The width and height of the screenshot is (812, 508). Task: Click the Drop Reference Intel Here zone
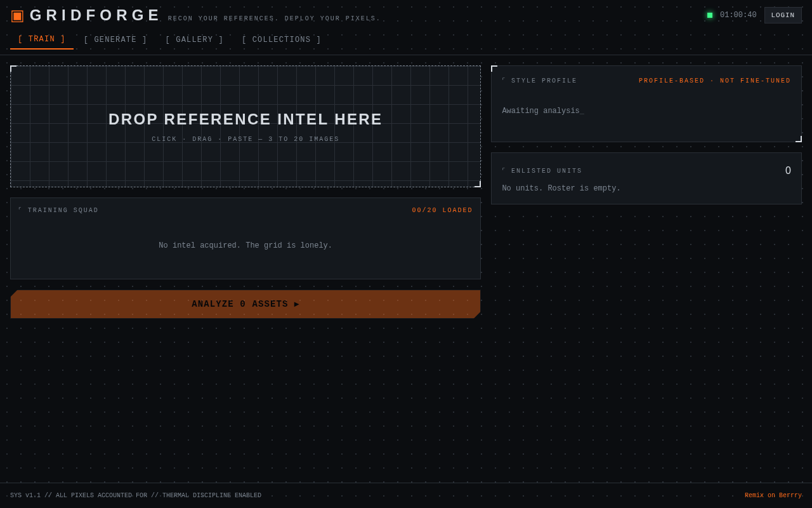pos(246,126)
